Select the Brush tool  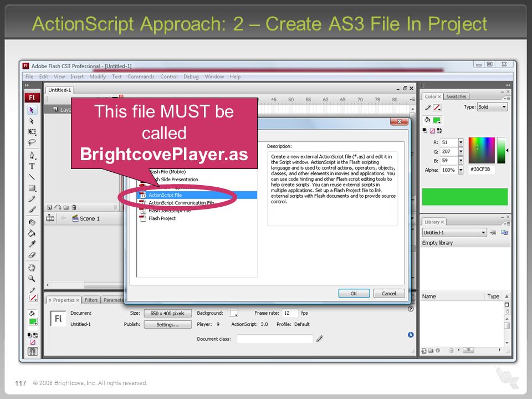click(32, 209)
